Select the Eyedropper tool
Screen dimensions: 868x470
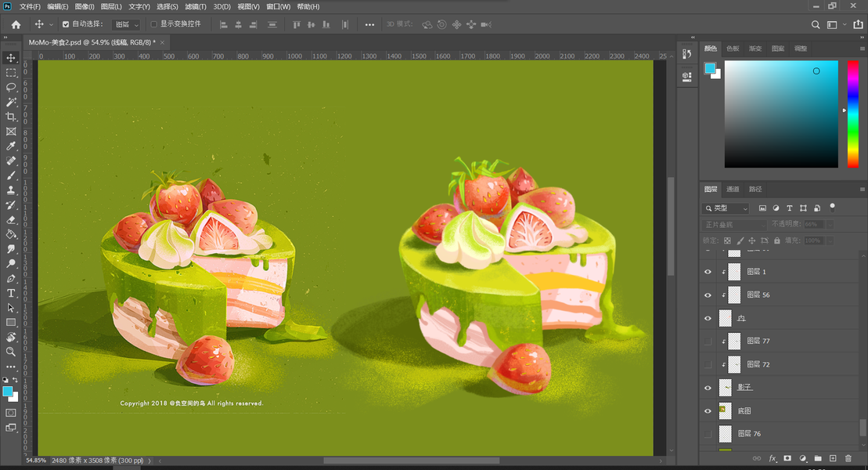click(x=10, y=146)
